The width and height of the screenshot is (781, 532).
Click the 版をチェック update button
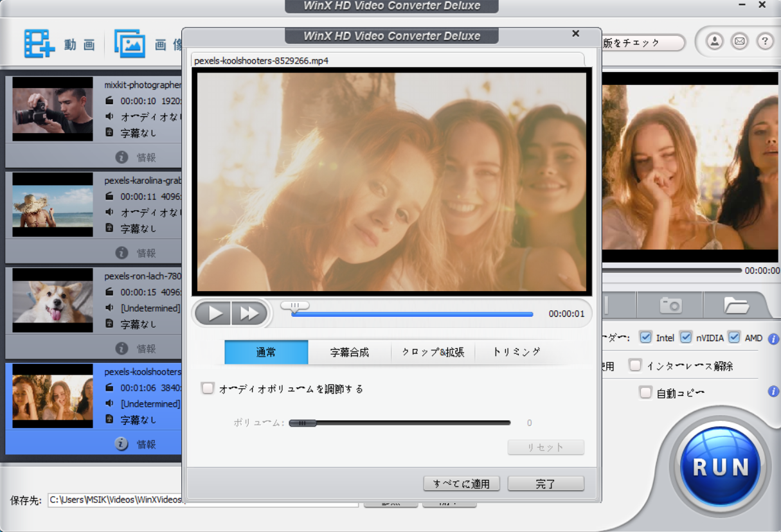pyautogui.click(x=642, y=43)
